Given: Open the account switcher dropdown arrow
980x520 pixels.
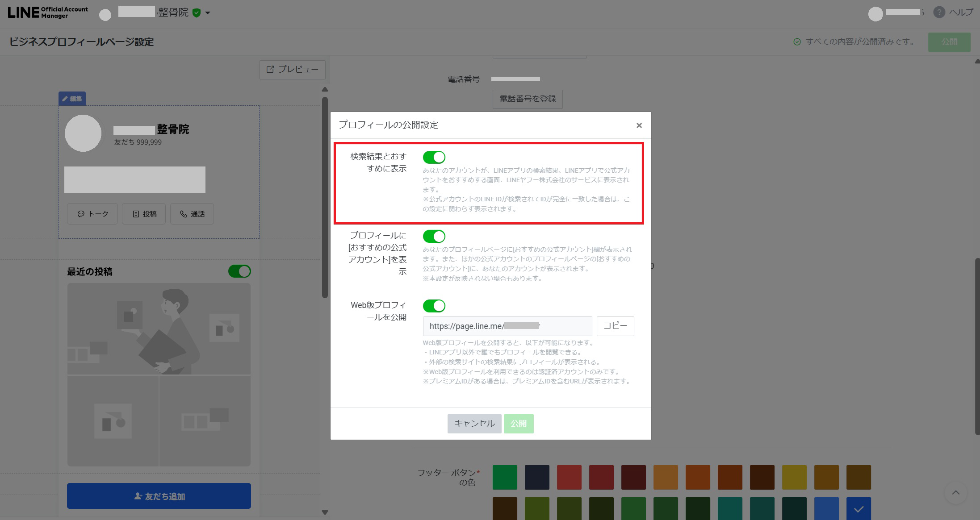Looking at the screenshot, I should click(x=208, y=13).
